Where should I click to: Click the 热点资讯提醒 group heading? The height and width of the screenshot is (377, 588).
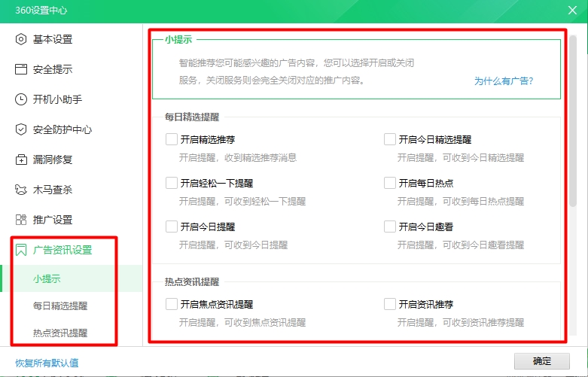[x=192, y=282]
